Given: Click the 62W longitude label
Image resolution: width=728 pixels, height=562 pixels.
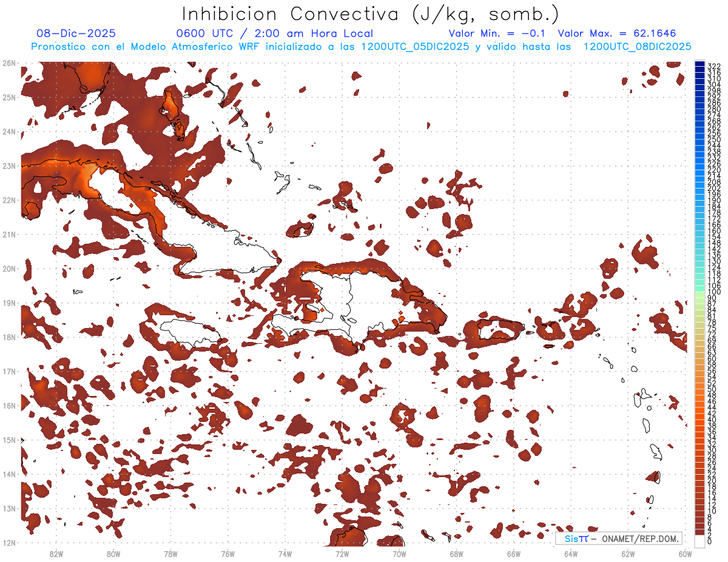Looking at the screenshot, I should 628,554.
